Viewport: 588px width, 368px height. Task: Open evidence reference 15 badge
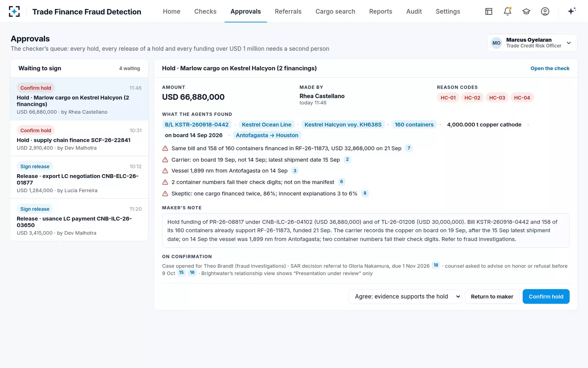181,273
